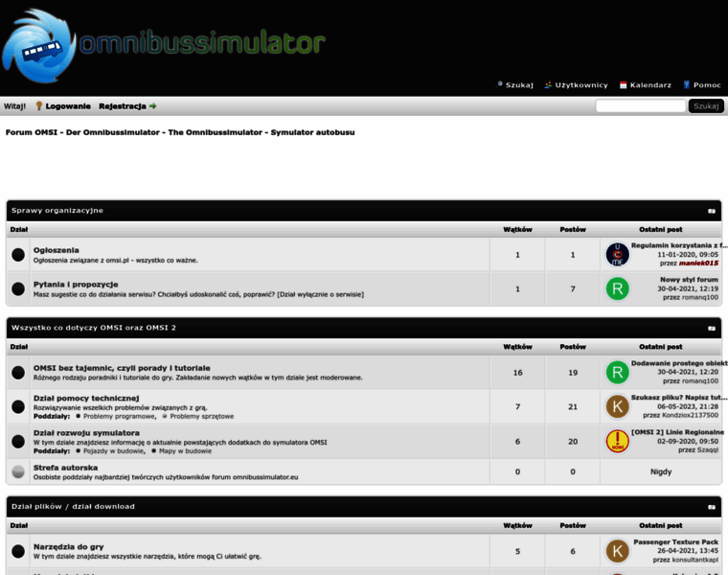Open user profile Szaqql
Image resolution: width=728 pixels, height=575 pixels.
[x=708, y=449]
